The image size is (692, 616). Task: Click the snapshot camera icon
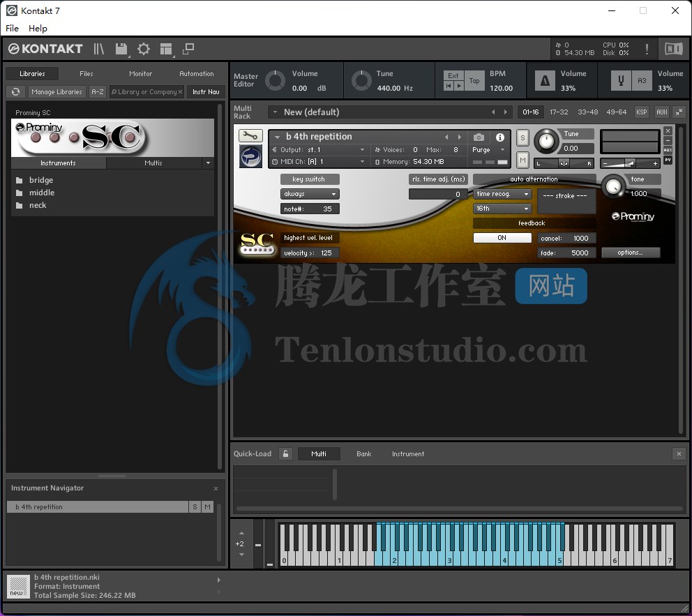tap(479, 137)
